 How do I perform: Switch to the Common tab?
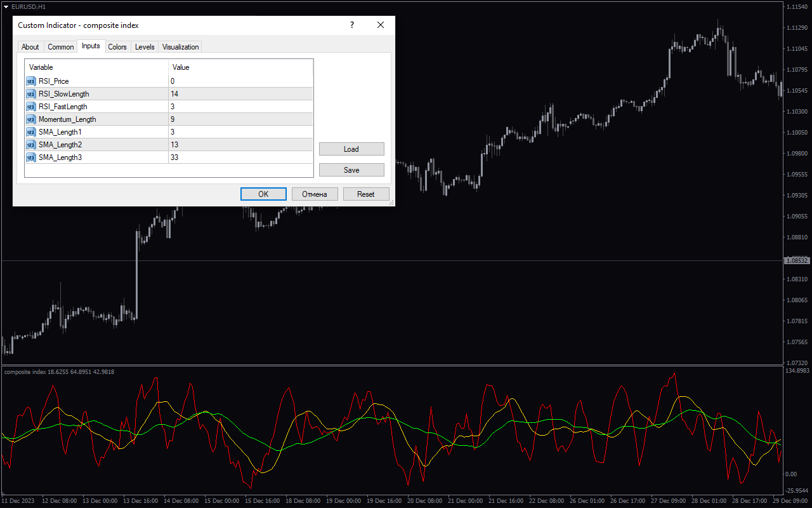[61, 47]
